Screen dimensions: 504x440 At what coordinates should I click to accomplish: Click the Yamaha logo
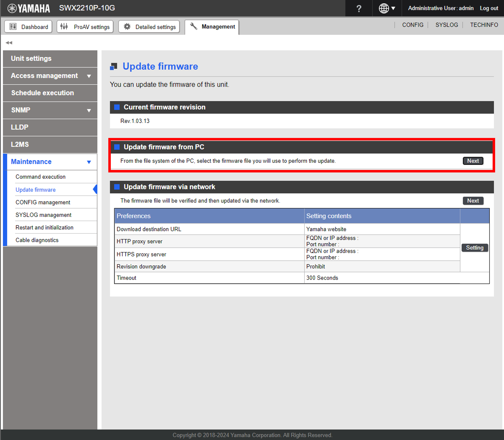pos(29,8)
